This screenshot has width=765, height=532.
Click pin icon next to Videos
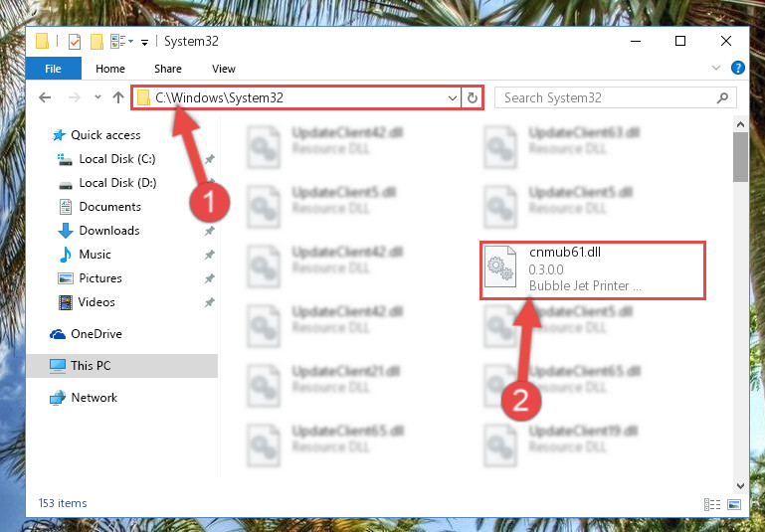coord(209,302)
